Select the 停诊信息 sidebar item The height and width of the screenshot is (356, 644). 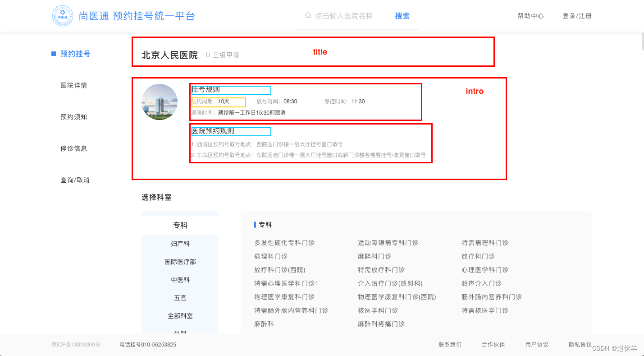pyautogui.click(x=74, y=148)
